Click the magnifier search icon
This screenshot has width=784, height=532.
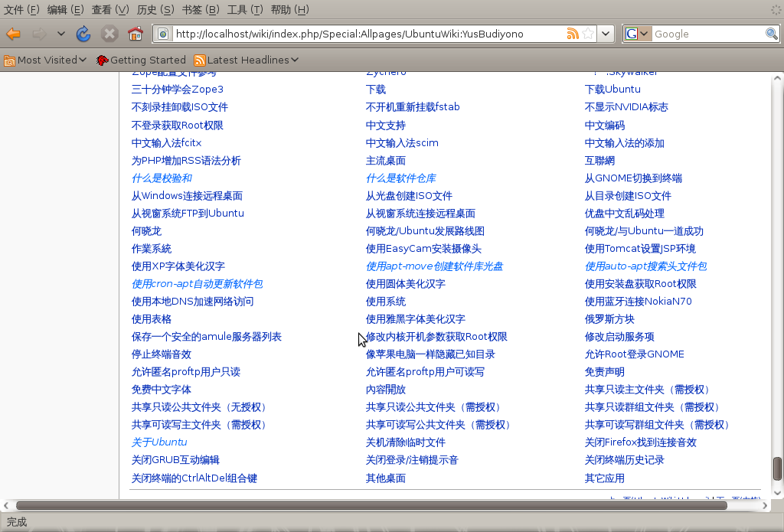click(x=772, y=34)
